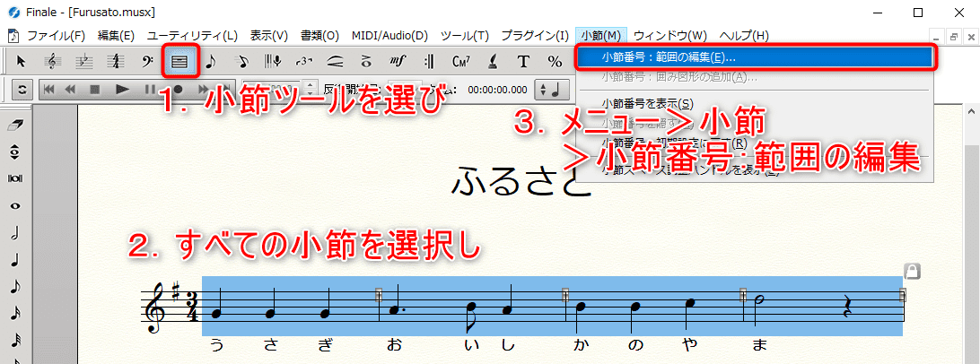Select the repitch tool with up-down arrows
The image size is (980, 364).
pyautogui.click(x=14, y=152)
